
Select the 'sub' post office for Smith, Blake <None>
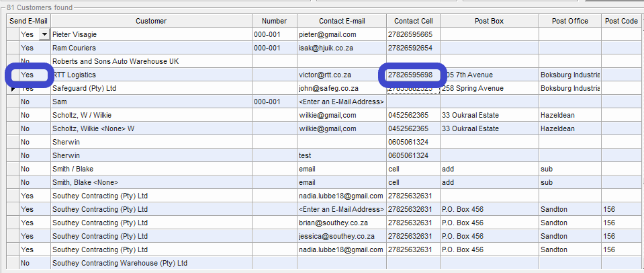tap(570, 182)
